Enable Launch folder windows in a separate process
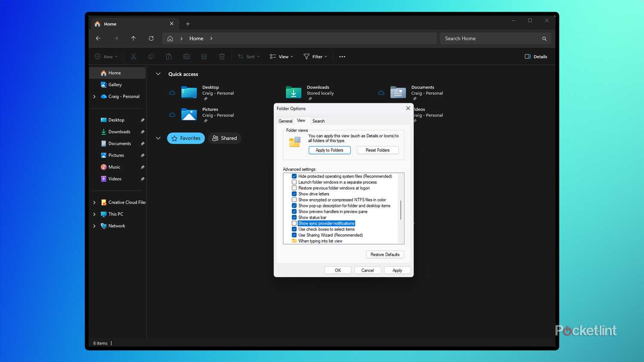 click(x=294, y=182)
